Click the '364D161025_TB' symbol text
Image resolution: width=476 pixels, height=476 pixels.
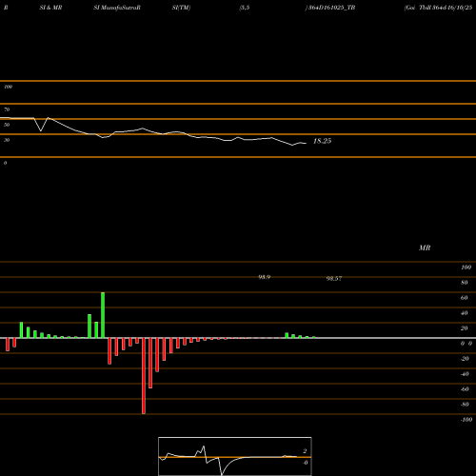click(331, 8)
